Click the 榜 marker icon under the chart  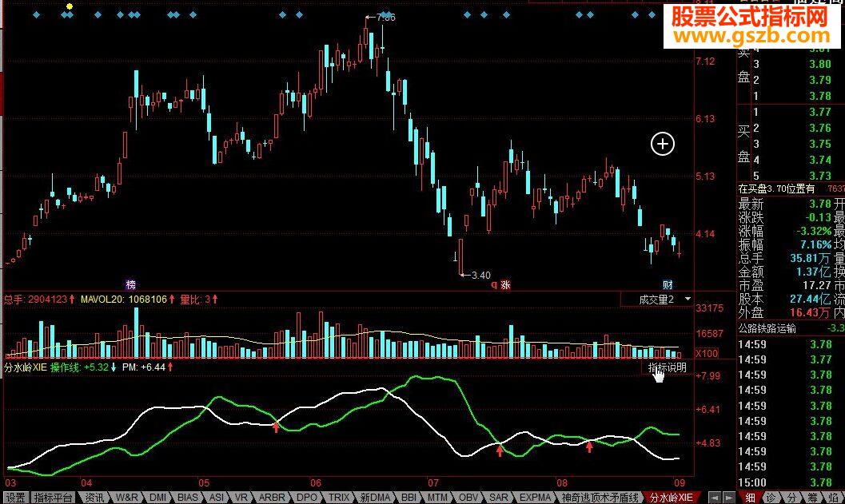click(x=130, y=285)
